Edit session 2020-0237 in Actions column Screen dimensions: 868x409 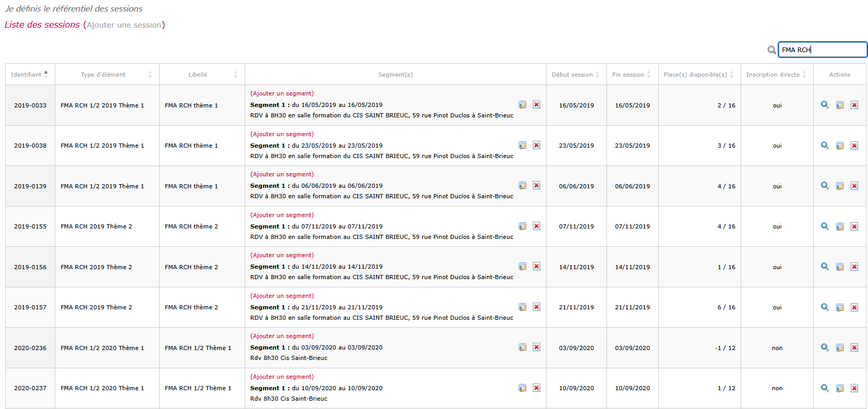coord(840,389)
